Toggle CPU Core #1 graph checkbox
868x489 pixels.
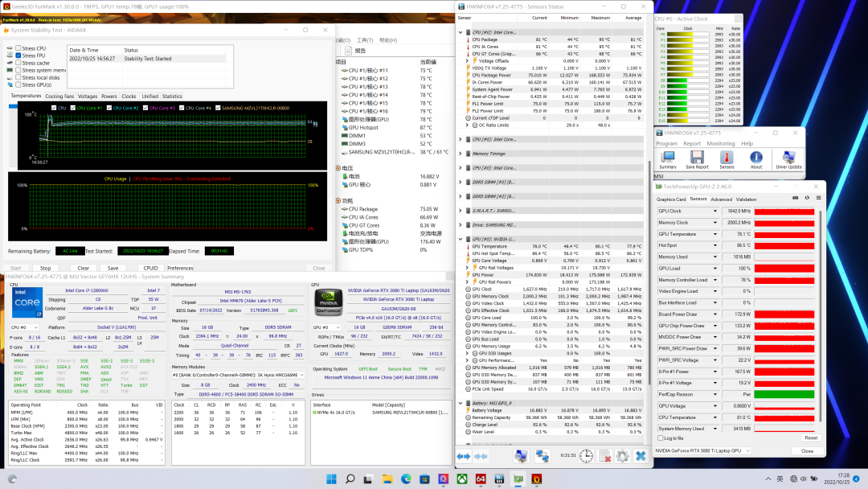73,108
